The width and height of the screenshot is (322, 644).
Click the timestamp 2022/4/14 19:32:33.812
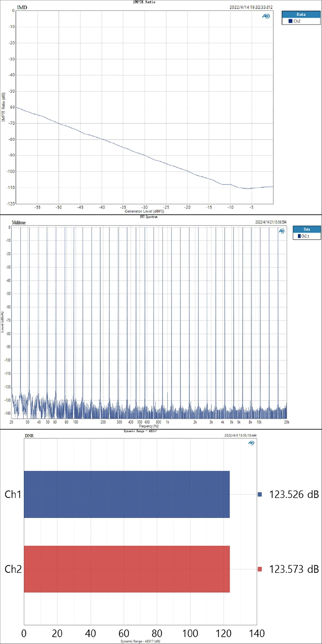251,7
